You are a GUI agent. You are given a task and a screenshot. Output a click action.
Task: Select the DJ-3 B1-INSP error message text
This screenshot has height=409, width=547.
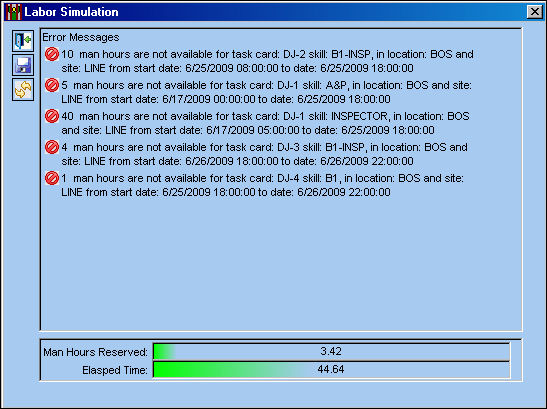click(264, 154)
